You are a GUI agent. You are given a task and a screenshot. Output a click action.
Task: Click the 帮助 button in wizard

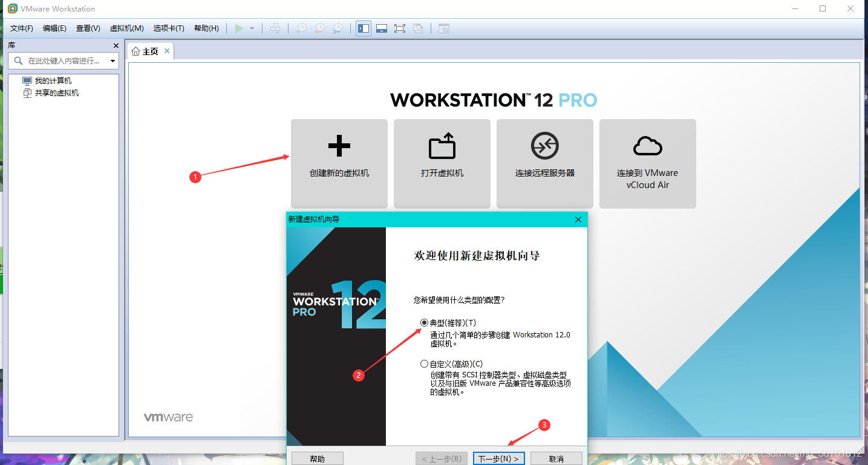pyautogui.click(x=317, y=459)
